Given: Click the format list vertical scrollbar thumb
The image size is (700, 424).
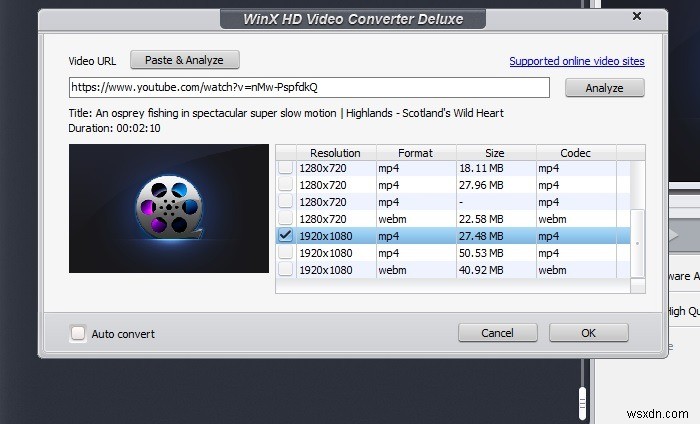Looking at the screenshot, I should pyautogui.click(x=638, y=243).
